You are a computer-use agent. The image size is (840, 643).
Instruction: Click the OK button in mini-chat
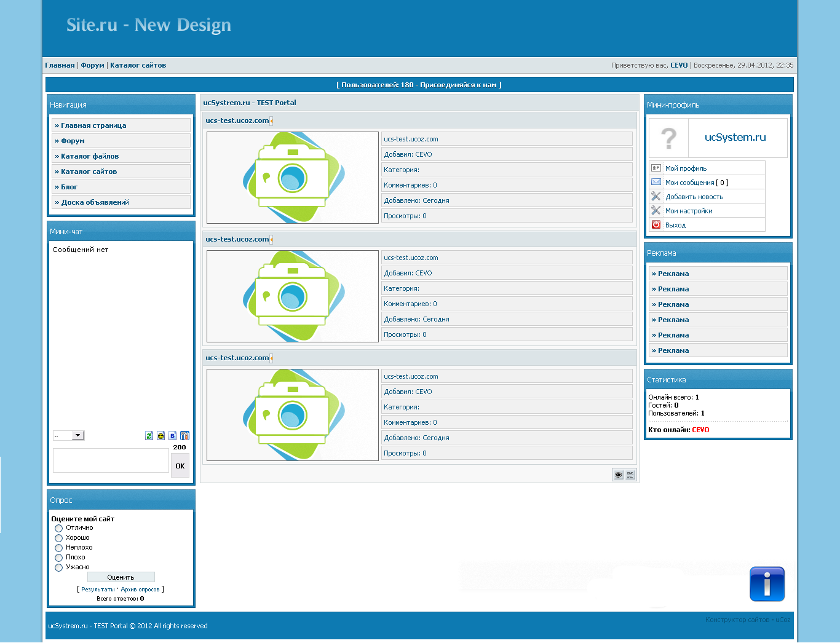(180, 466)
